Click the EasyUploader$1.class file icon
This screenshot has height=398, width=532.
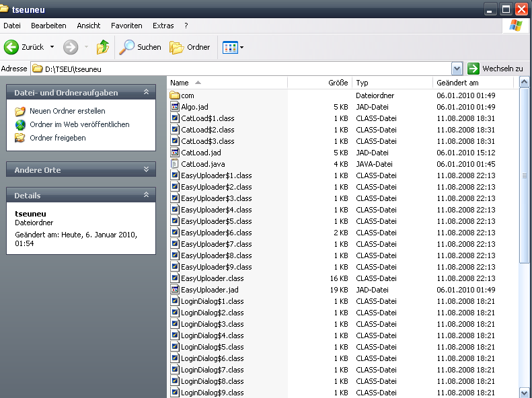point(174,175)
